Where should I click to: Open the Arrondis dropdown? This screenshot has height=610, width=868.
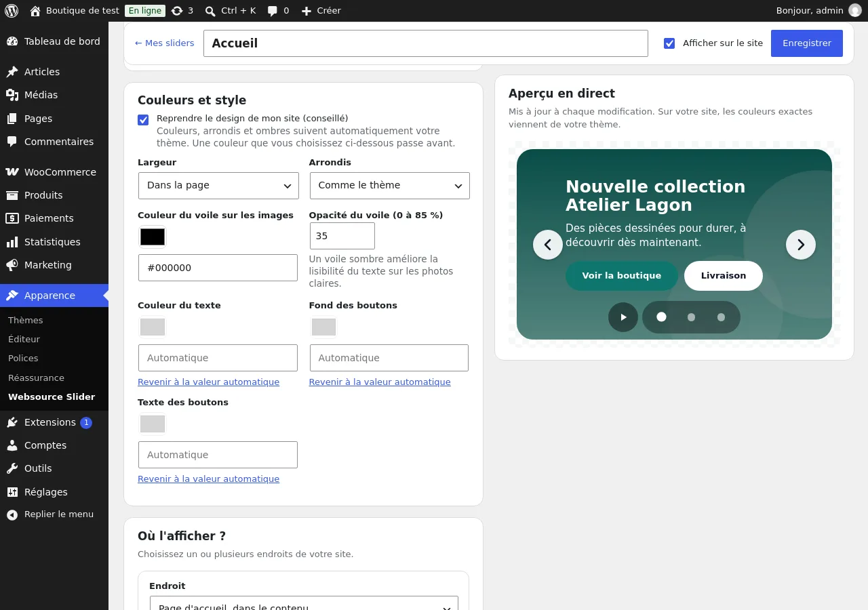click(x=390, y=186)
